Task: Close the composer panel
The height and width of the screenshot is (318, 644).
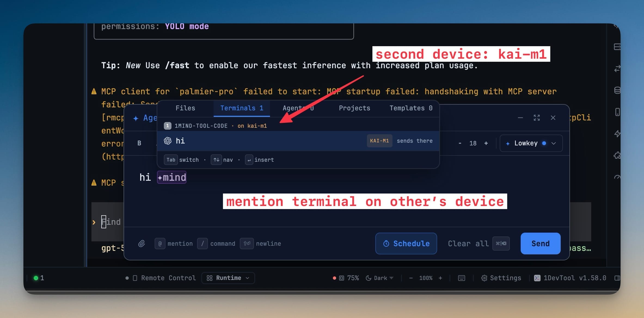Action: tap(553, 118)
